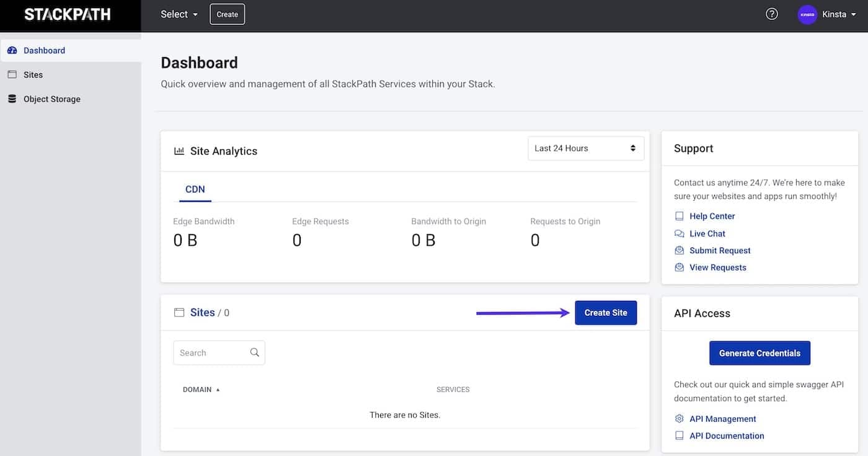868x456 pixels.
Task: Open the Kinsta account menu
Action: [x=833, y=14]
